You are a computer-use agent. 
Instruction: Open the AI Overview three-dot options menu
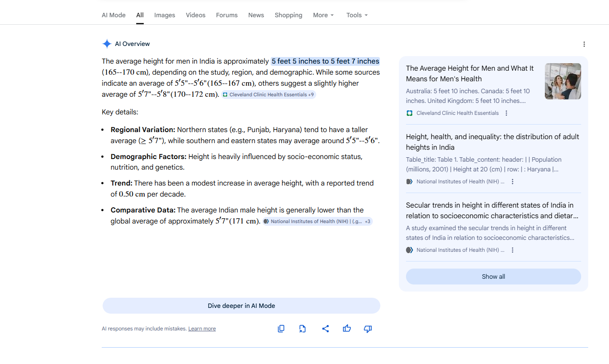584,44
